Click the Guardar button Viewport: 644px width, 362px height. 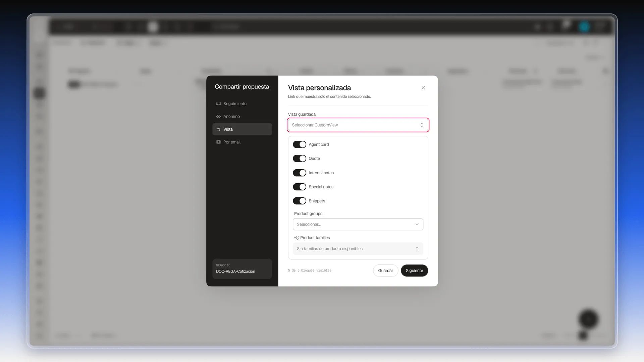(385, 270)
